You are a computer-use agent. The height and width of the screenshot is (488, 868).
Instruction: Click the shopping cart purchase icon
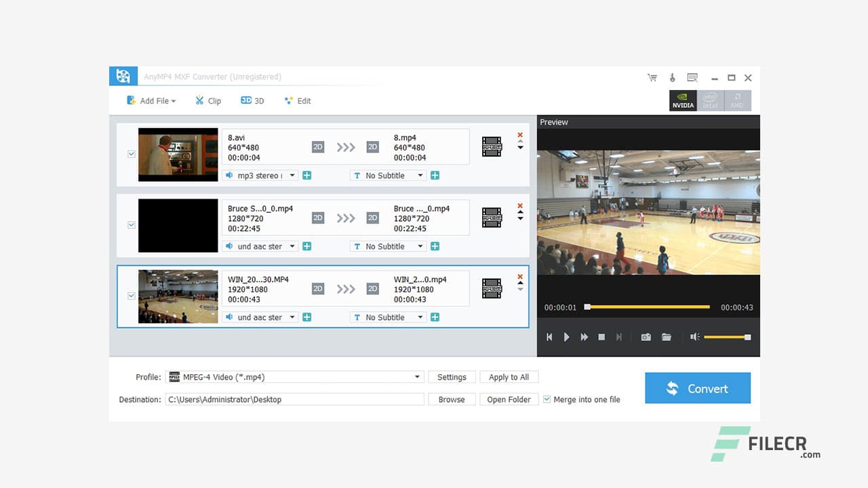652,77
